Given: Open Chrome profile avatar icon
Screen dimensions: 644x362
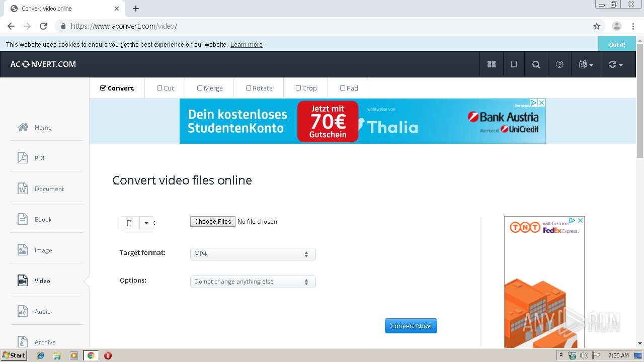Looking at the screenshot, I should (x=616, y=26).
